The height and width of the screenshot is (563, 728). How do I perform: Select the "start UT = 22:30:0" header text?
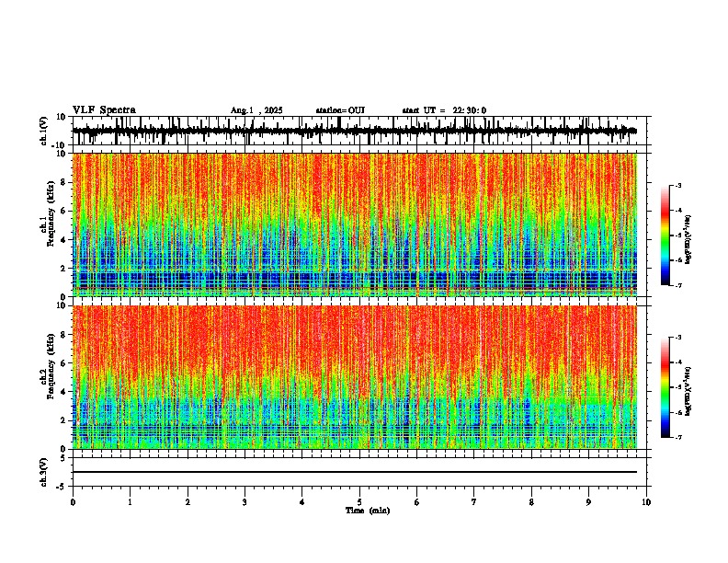pos(444,110)
